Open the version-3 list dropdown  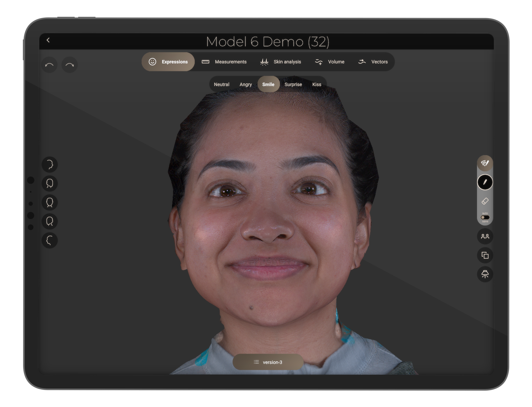(268, 362)
